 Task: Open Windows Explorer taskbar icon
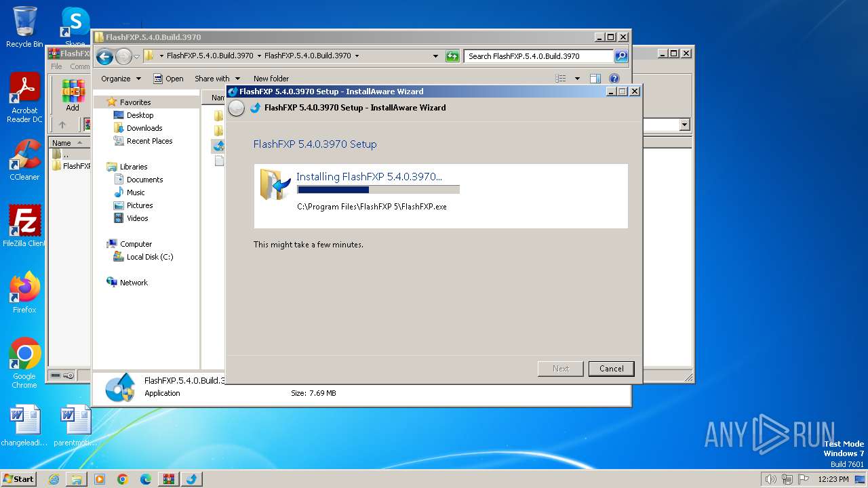pyautogui.click(x=77, y=479)
